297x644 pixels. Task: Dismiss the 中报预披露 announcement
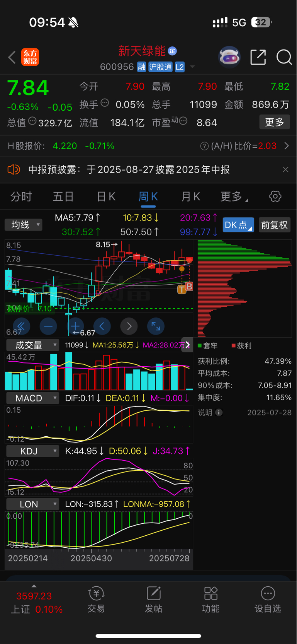[285, 169]
